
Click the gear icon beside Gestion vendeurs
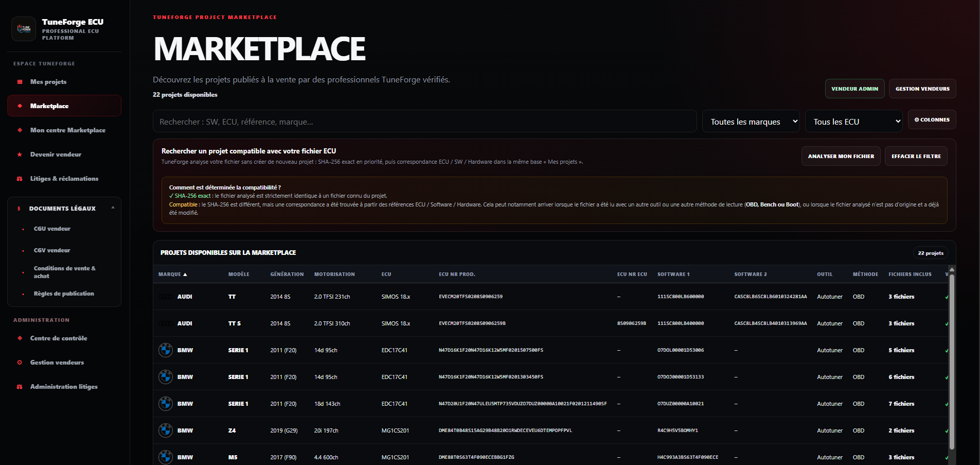(x=20, y=363)
